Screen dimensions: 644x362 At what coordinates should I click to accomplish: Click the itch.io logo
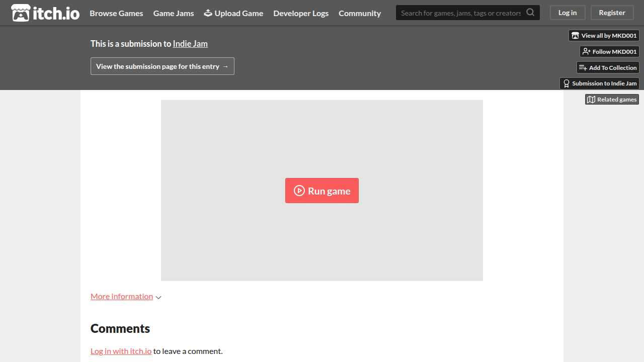45,13
